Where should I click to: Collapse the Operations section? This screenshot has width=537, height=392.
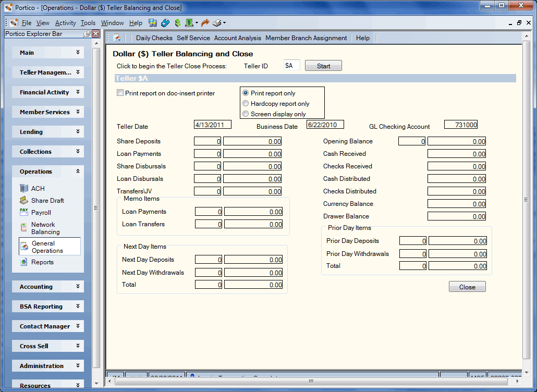[48, 171]
